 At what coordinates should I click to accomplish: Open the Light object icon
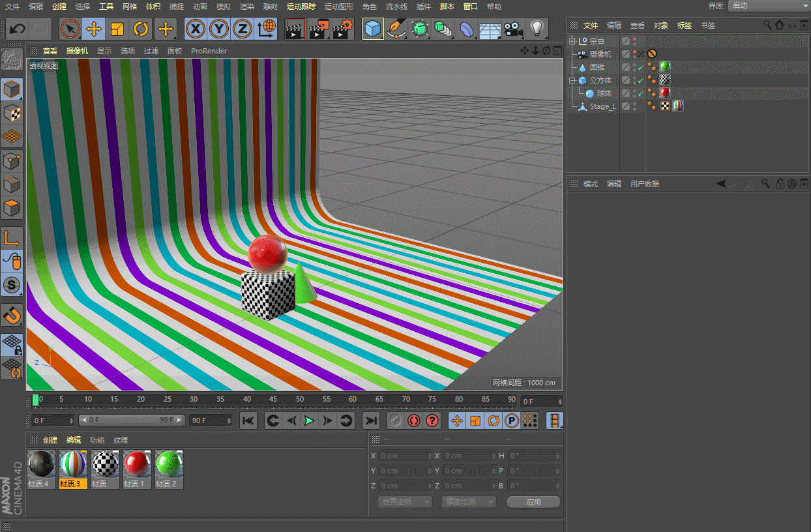point(537,29)
